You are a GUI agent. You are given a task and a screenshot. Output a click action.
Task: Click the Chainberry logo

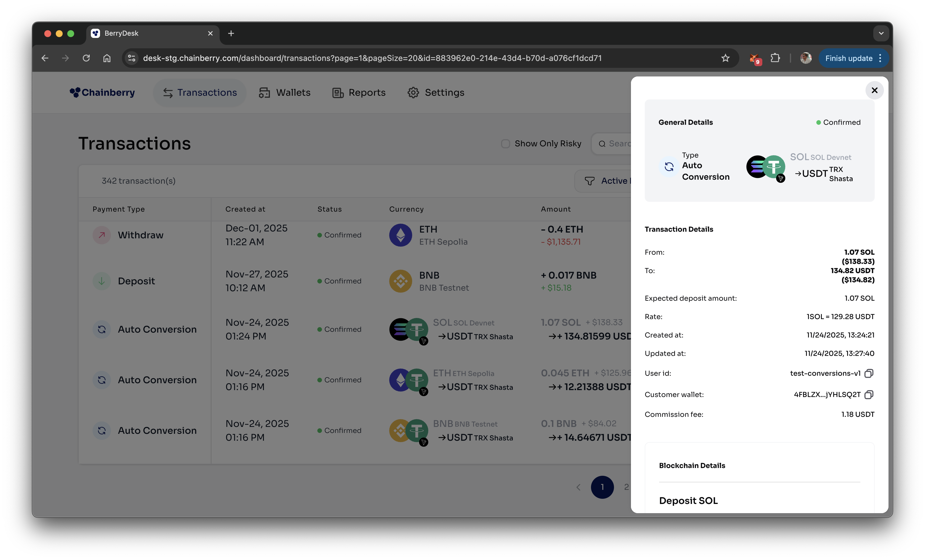(x=102, y=92)
